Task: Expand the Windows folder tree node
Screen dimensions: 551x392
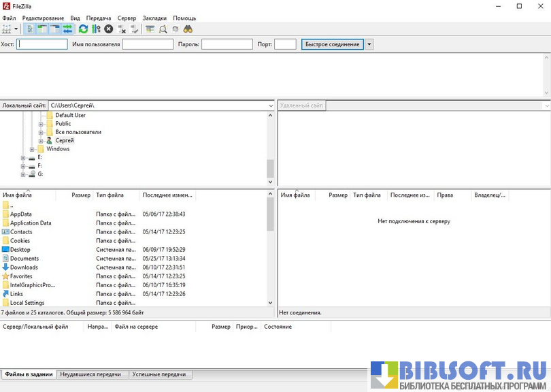Action: pos(32,149)
